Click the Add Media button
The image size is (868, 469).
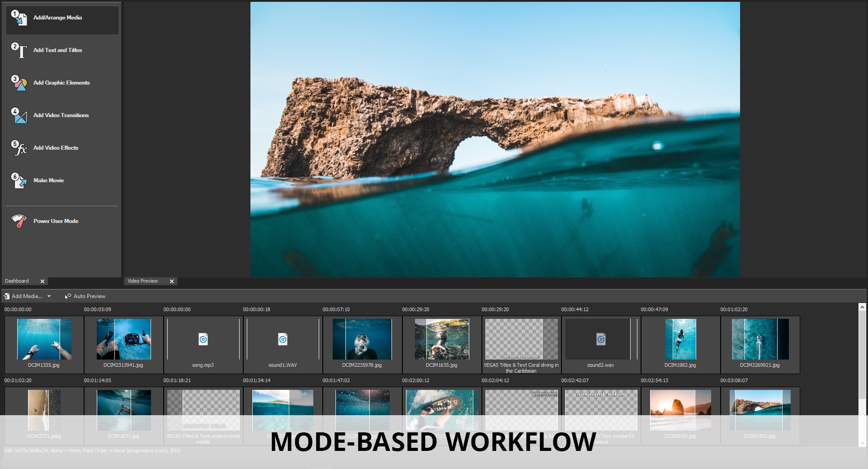[x=24, y=296]
